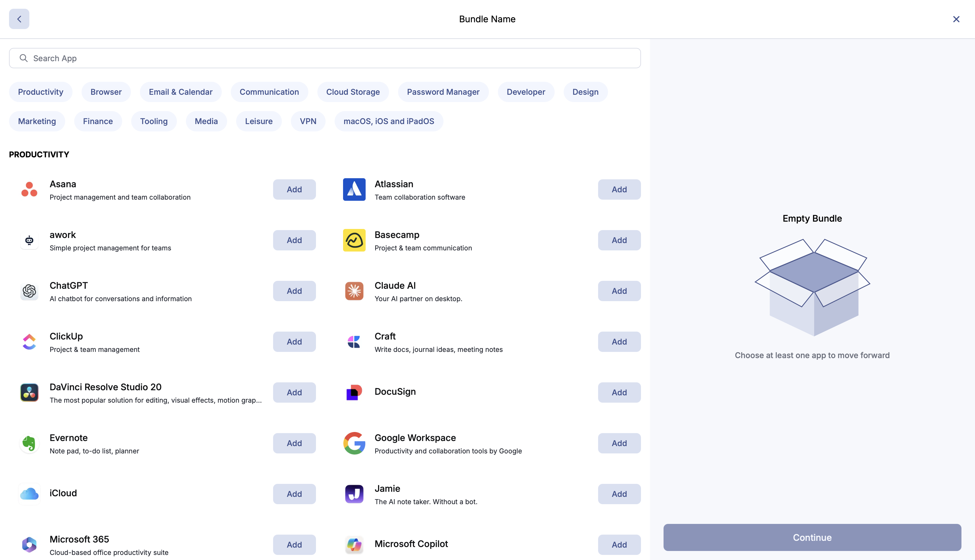975x560 pixels.
Task: Filter by Leisure category
Action: tap(259, 121)
